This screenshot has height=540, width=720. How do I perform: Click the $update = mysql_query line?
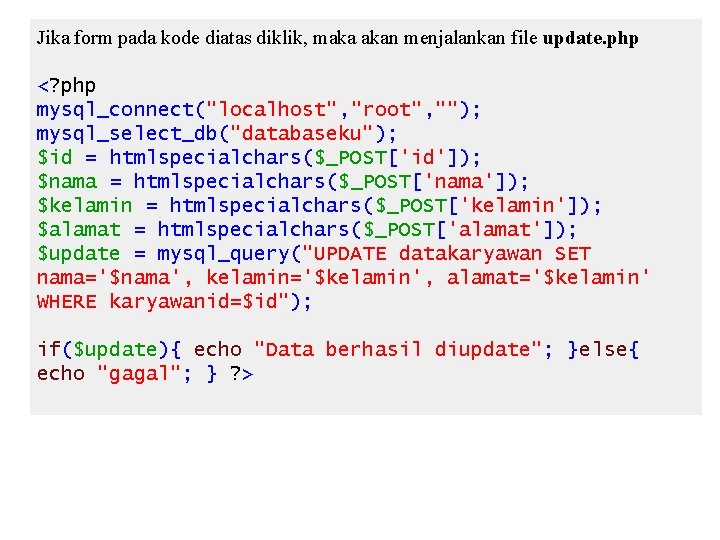314,253
